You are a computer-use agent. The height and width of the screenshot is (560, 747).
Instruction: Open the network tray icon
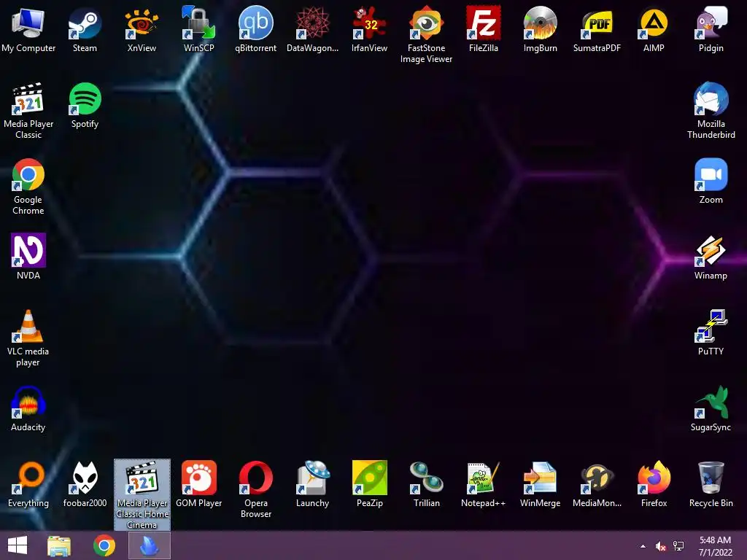tap(678, 546)
